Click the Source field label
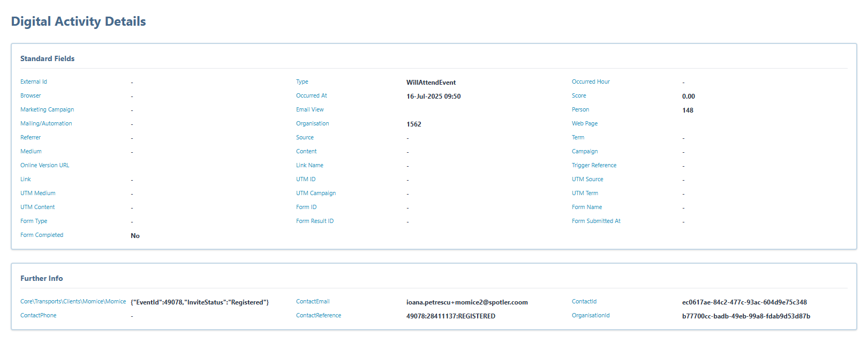868x342 pixels. click(305, 137)
